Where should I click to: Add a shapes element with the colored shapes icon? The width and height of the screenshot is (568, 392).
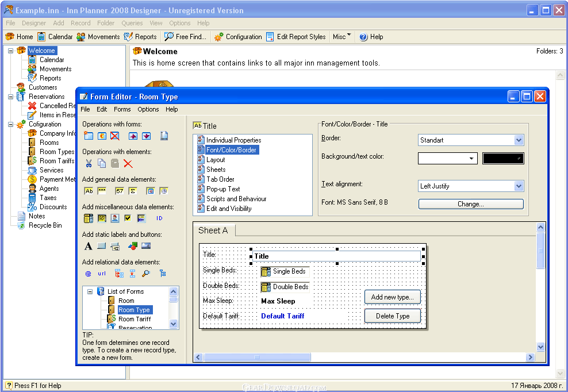coord(133,246)
